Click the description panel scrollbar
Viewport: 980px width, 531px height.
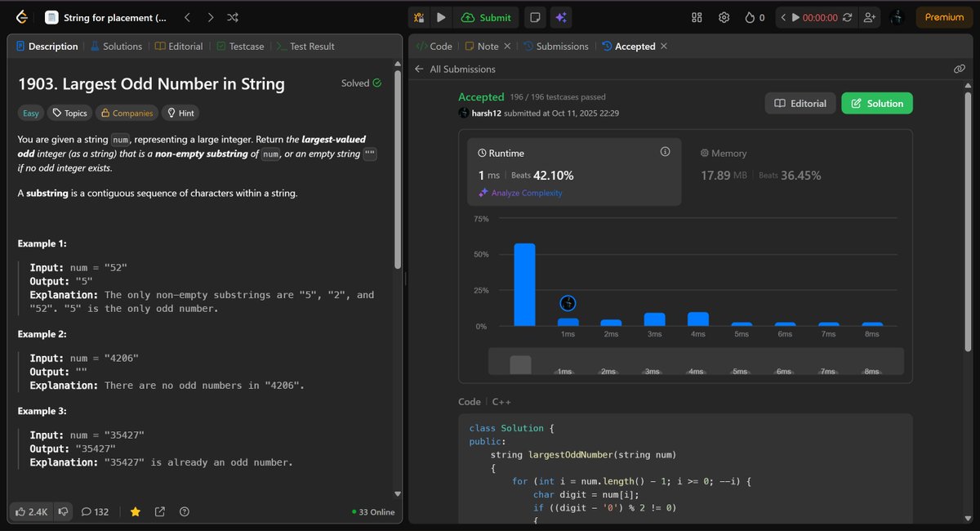coord(398,170)
